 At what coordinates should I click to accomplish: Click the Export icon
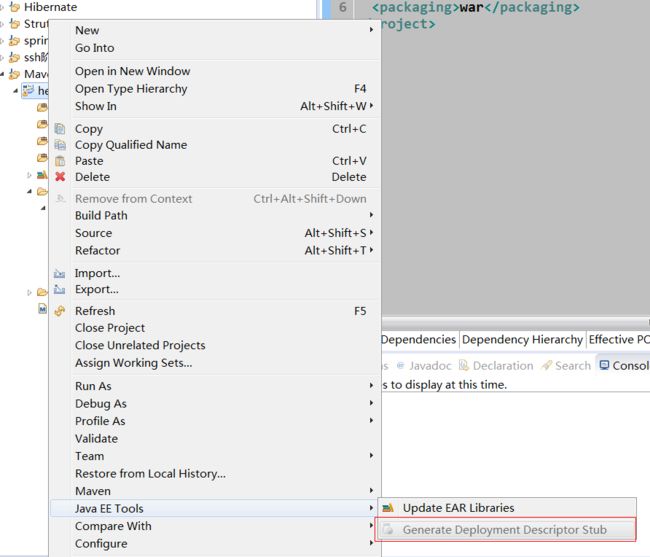click(60, 289)
